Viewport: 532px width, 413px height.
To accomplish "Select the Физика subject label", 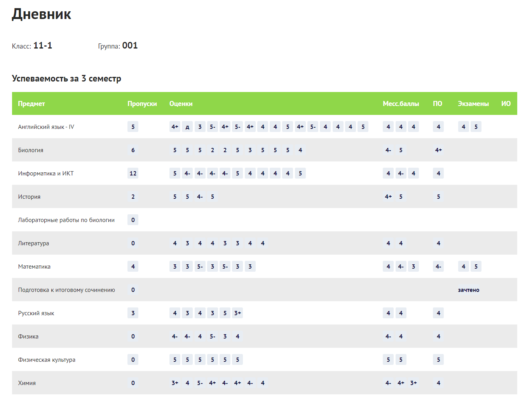I will (x=28, y=337).
